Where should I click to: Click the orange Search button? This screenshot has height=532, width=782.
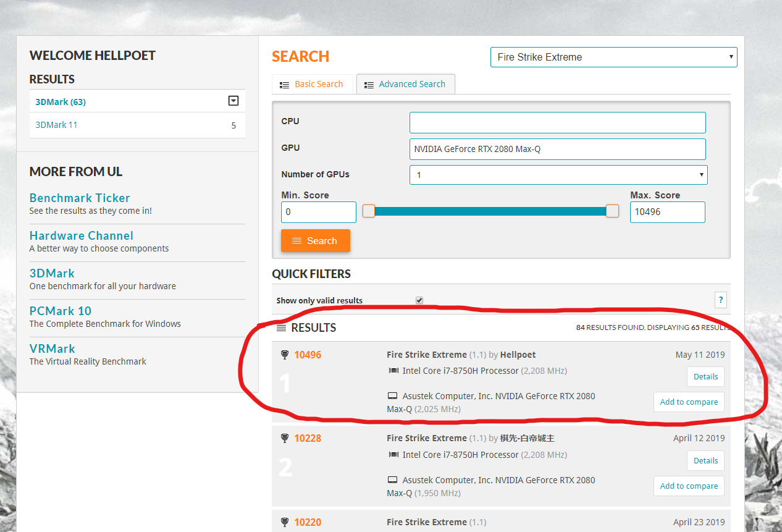(x=316, y=241)
